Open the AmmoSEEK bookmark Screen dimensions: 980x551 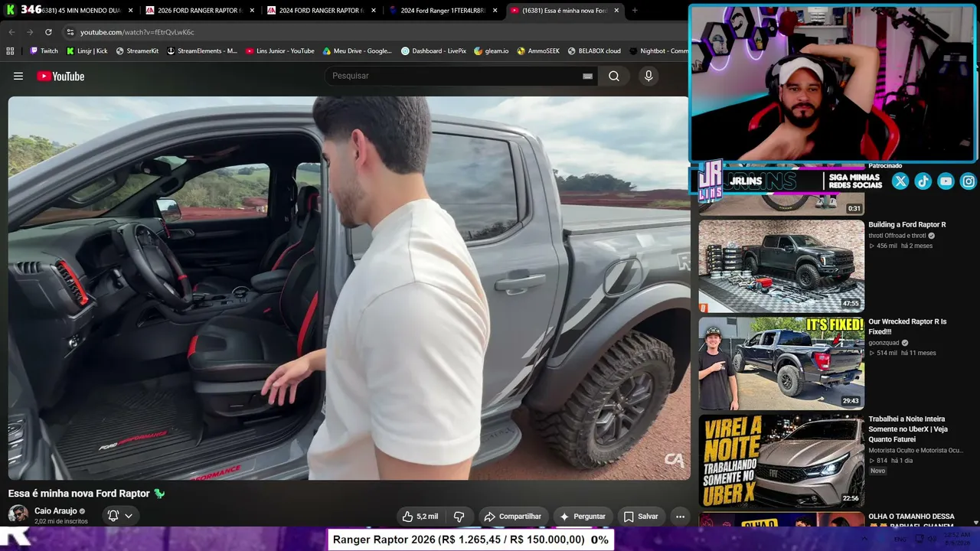(x=537, y=51)
